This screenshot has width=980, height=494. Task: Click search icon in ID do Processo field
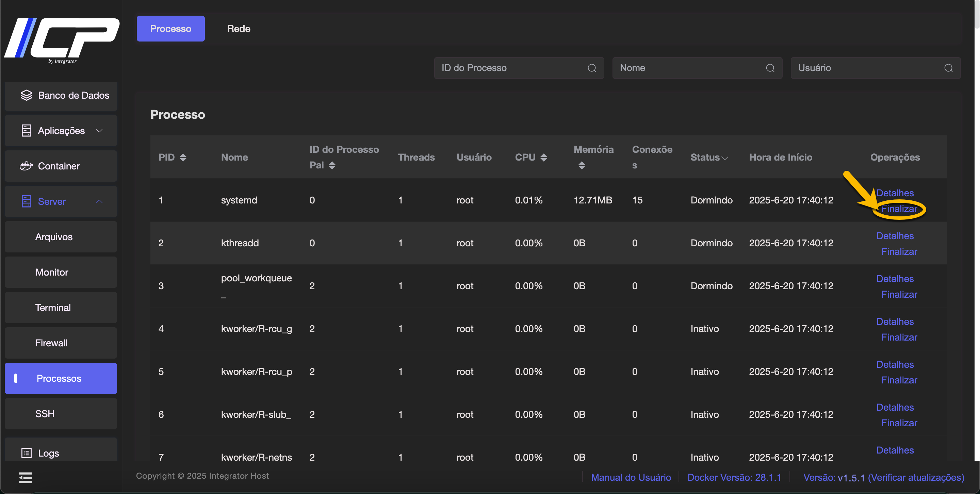pos(592,68)
